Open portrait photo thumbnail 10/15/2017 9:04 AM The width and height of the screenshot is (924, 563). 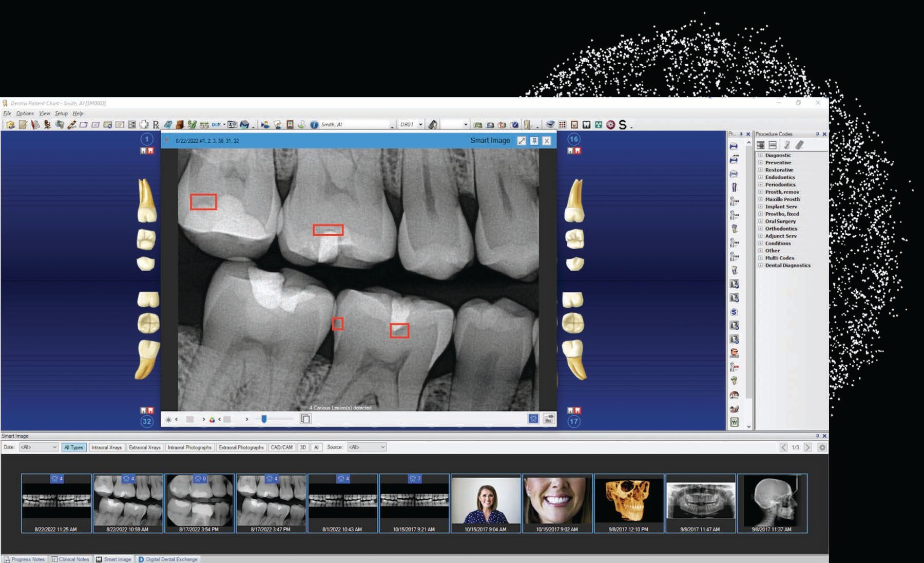486,503
